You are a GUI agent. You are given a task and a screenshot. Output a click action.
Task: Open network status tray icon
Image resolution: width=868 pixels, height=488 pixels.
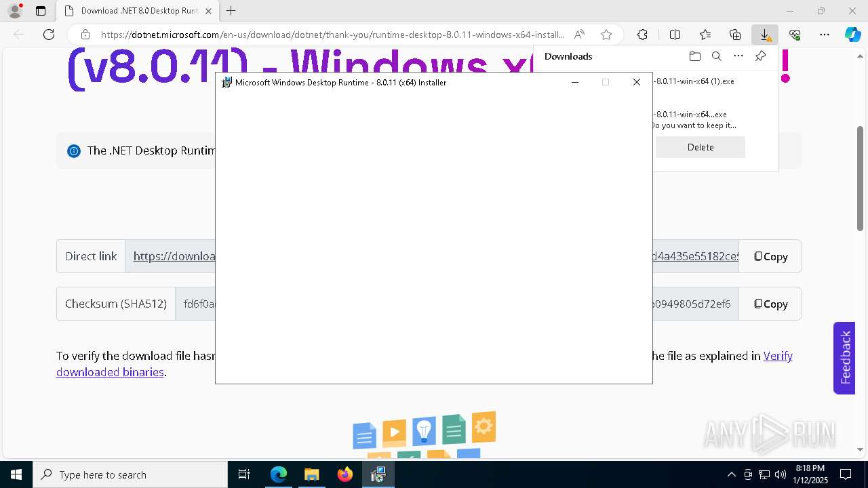tap(764, 474)
